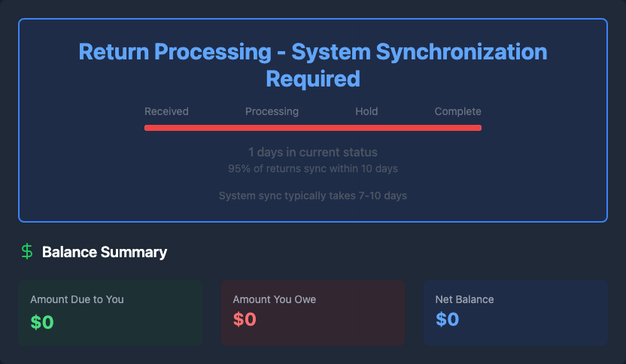Click the 'Net Balance' label text

point(464,299)
